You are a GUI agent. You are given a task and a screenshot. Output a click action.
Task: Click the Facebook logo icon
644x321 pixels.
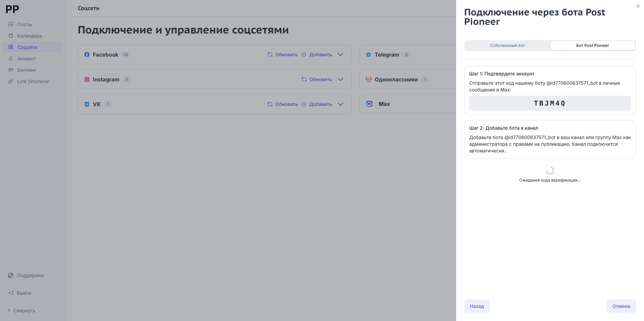[87, 55]
